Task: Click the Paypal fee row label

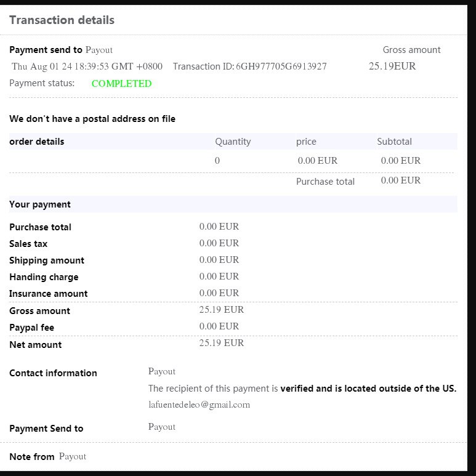Action: point(32,328)
